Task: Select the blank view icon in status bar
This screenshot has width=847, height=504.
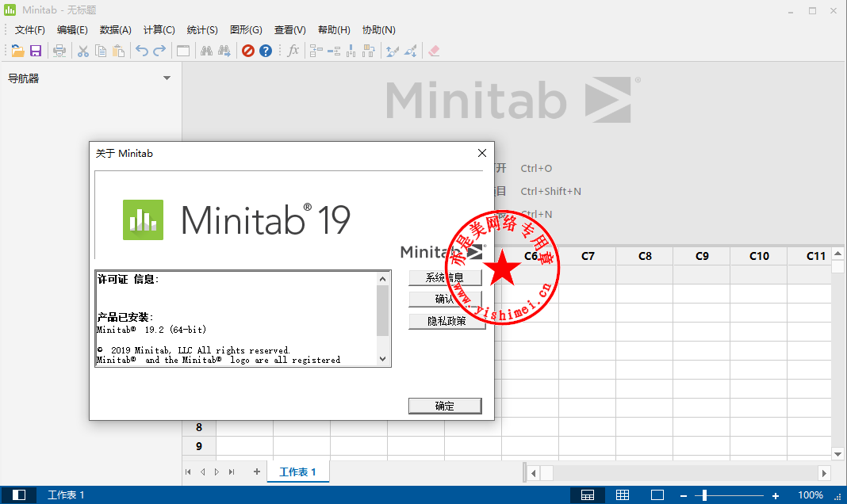Action: coord(657,494)
